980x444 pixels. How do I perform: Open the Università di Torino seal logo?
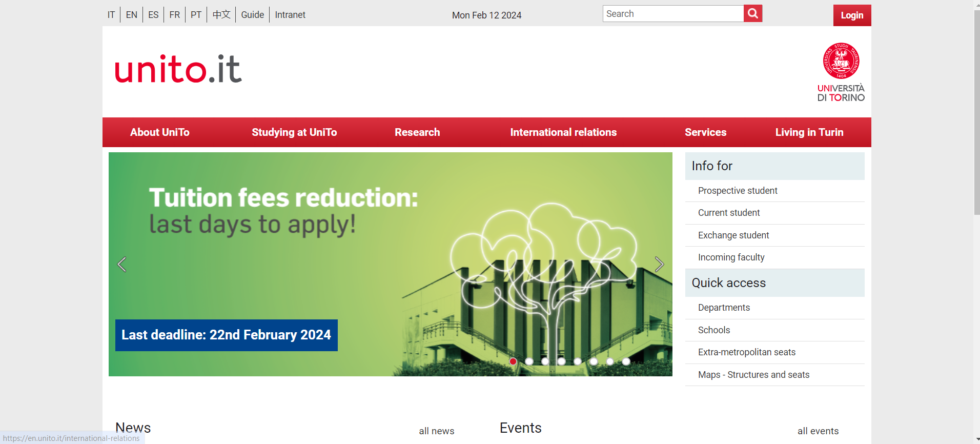point(841,72)
